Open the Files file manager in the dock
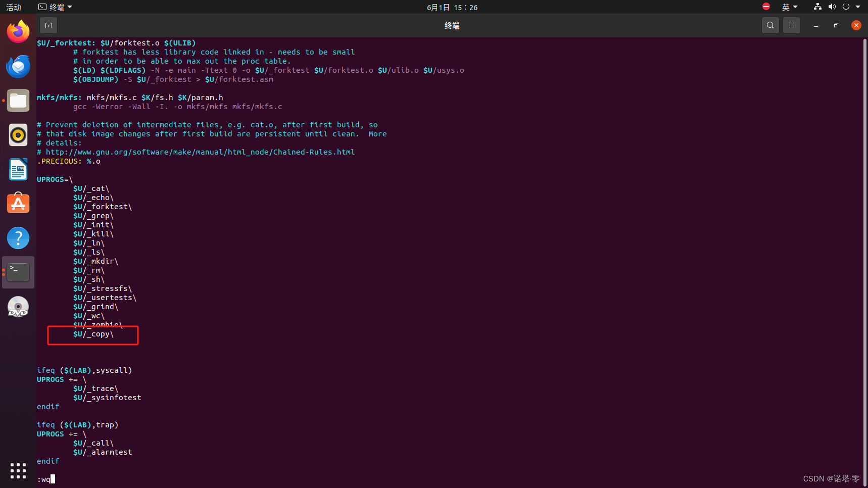Screen dimensions: 868x488 click(x=18, y=101)
